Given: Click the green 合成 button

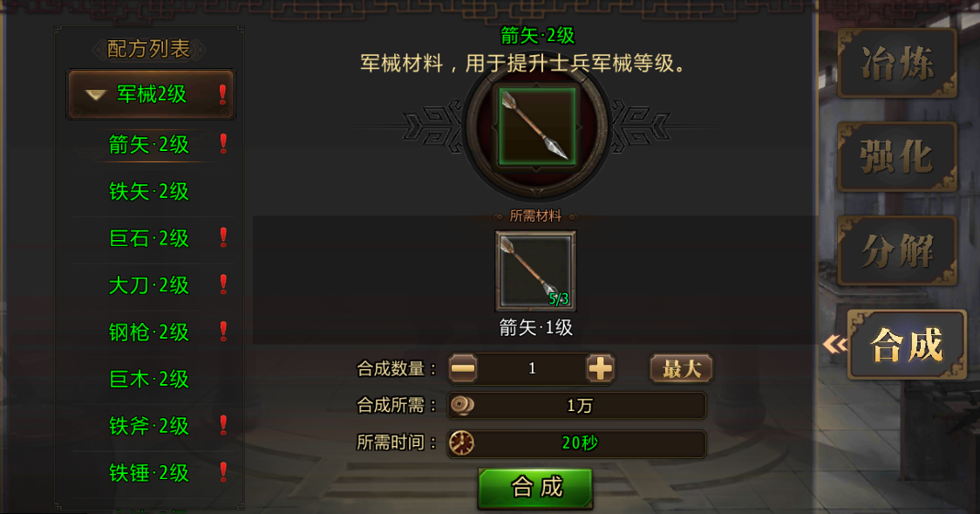Looking at the screenshot, I should tap(535, 487).
